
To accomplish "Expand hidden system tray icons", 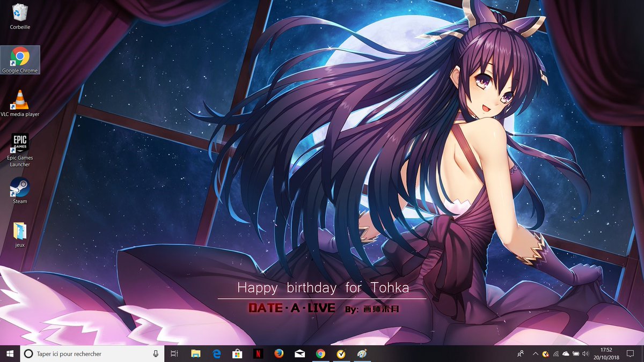I will pyautogui.click(x=535, y=353).
